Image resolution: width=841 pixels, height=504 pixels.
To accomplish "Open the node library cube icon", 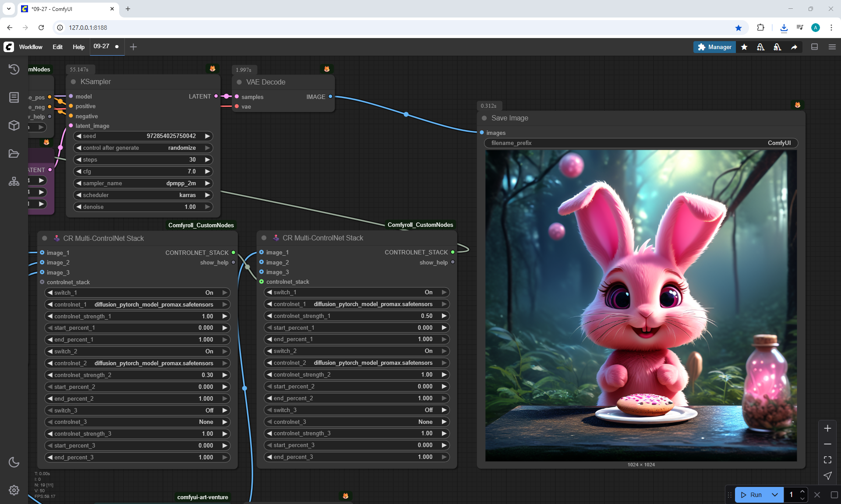I will pos(14,125).
